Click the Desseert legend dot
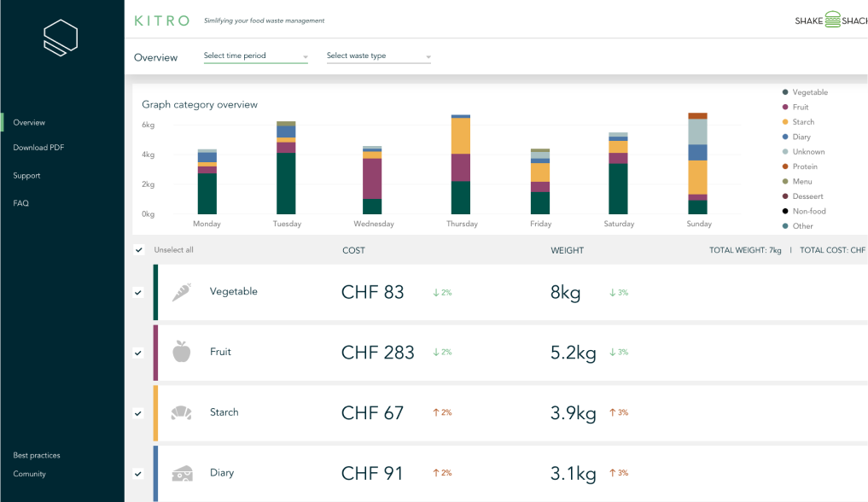This screenshot has width=868, height=502. point(785,196)
